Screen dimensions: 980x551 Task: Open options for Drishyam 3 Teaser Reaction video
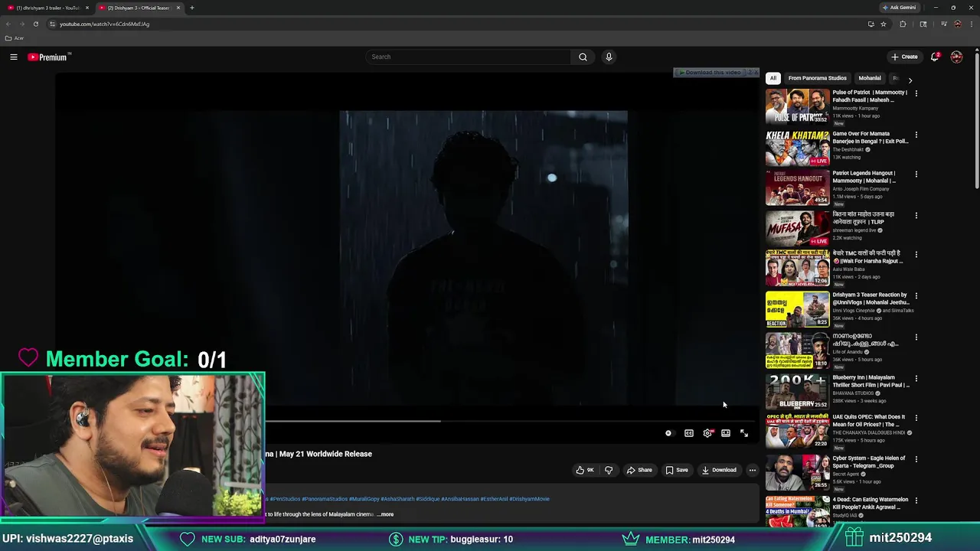click(916, 295)
